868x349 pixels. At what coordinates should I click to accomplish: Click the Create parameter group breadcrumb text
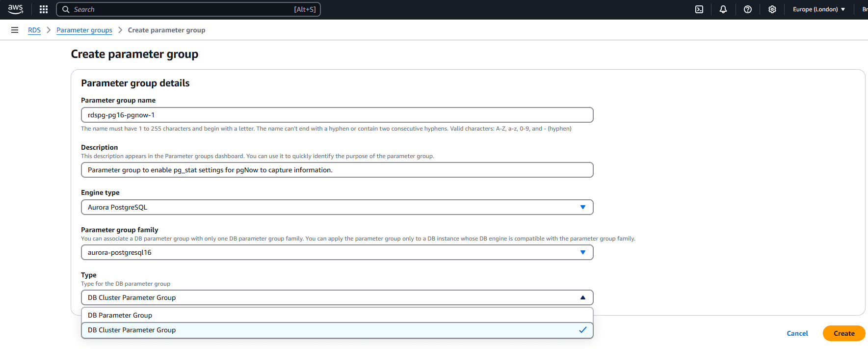pyautogui.click(x=166, y=30)
